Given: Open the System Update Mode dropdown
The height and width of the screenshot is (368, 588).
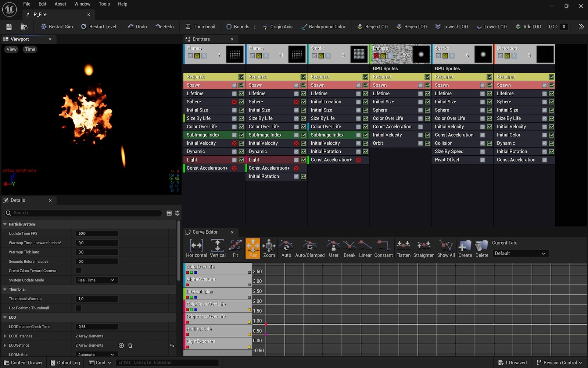Looking at the screenshot, I should pos(96,280).
